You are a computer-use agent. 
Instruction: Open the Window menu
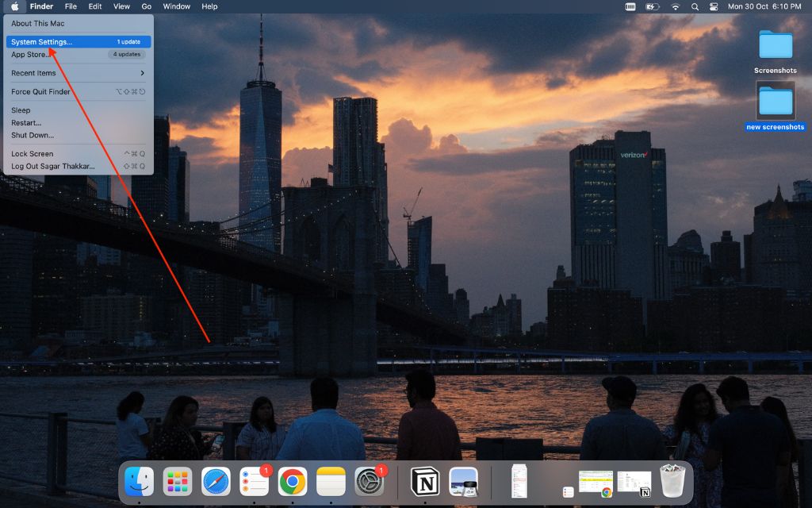pyautogui.click(x=176, y=6)
